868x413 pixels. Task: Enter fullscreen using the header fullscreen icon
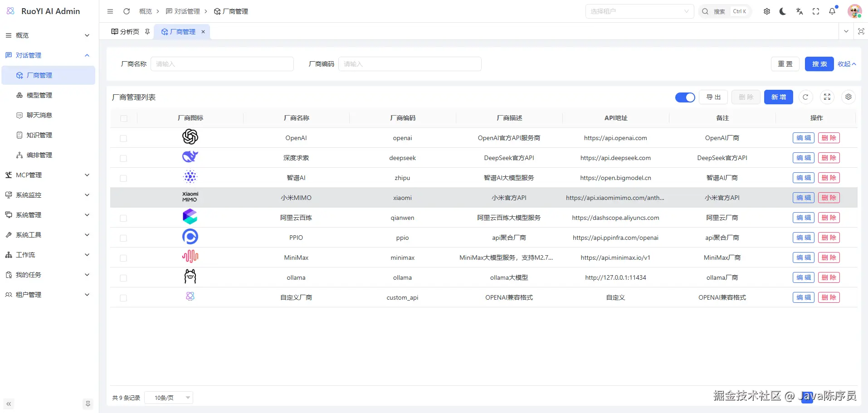(x=816, y=11)
